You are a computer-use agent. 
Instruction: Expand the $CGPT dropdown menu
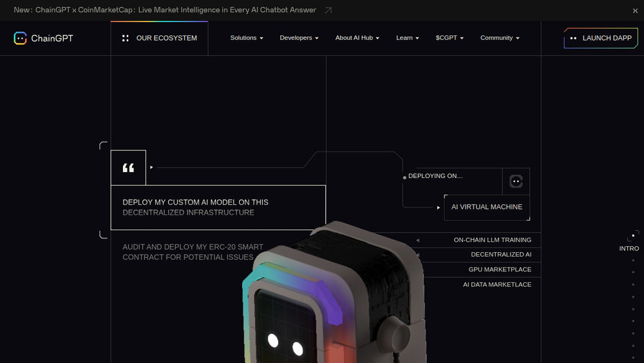(450, 38)
